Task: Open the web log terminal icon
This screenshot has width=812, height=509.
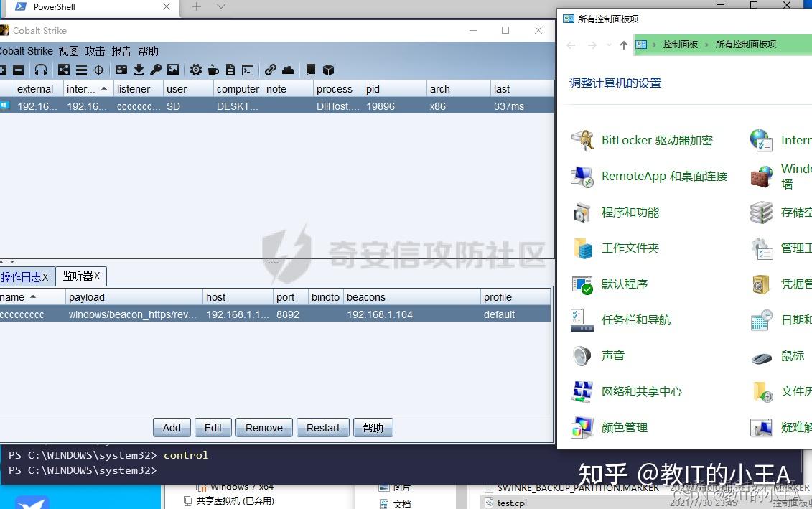Action: pos(248,70)
